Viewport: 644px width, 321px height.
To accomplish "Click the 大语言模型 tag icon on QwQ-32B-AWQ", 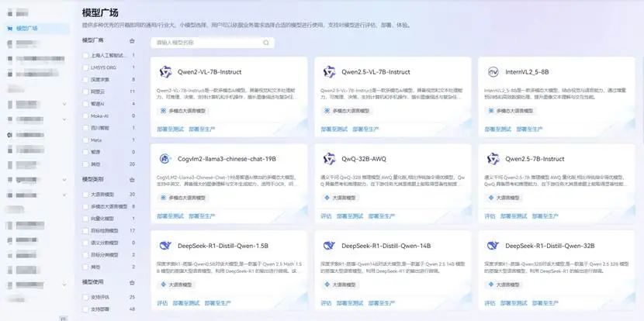I will click(x=327, y=198).
